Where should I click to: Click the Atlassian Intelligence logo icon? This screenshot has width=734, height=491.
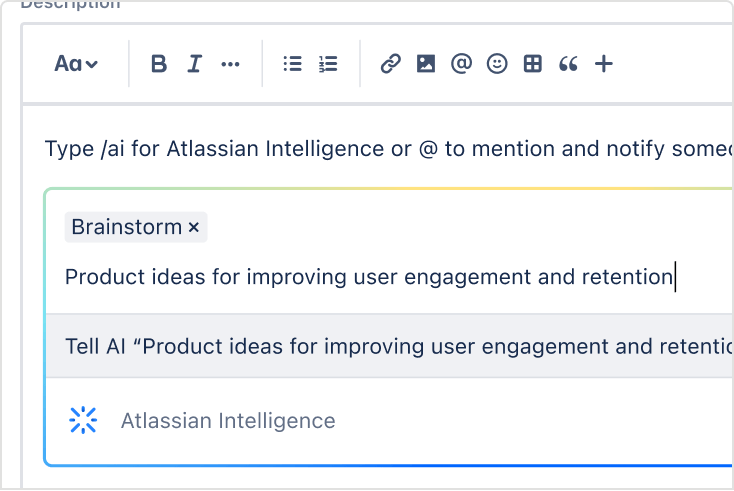83,420
